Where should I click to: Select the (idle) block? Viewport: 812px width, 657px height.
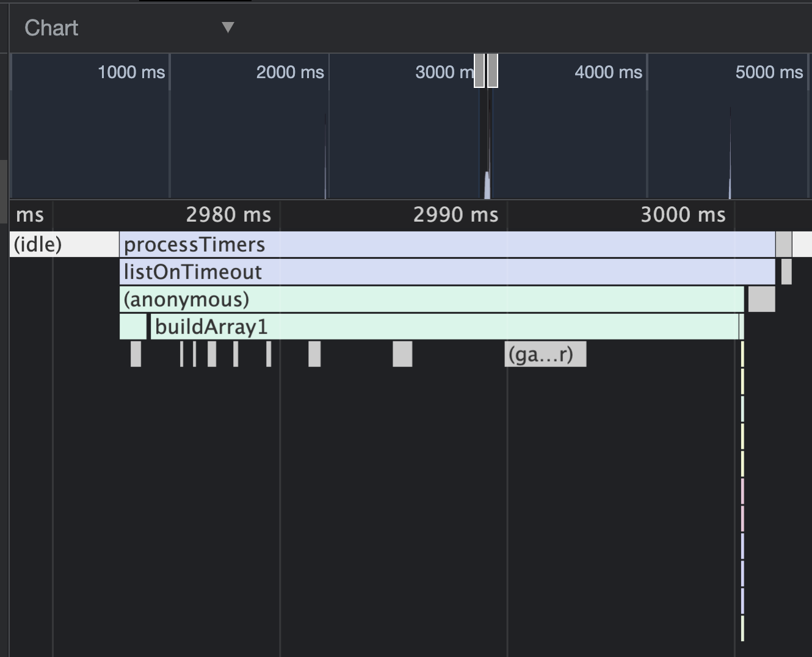tap(64, 244)
